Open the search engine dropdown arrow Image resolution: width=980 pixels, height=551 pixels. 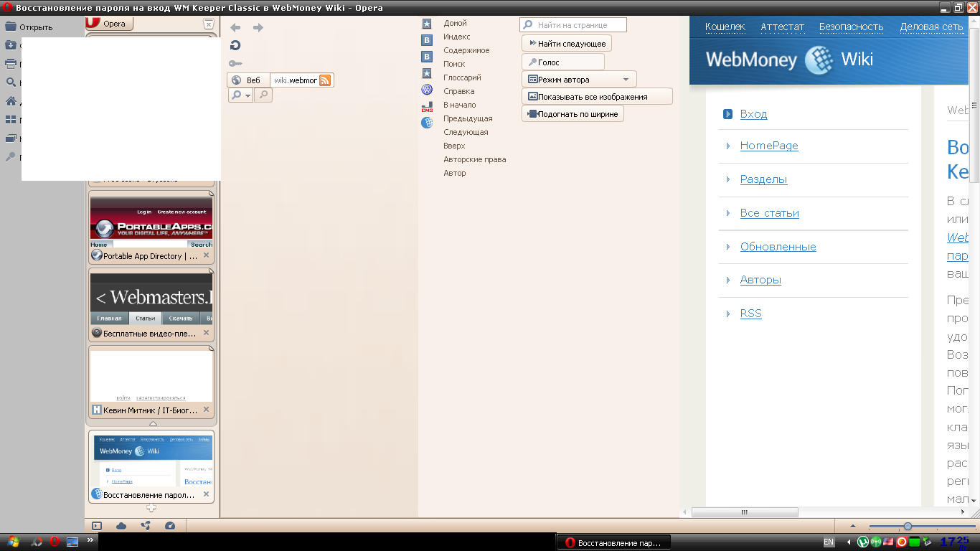tap(248, 95)
